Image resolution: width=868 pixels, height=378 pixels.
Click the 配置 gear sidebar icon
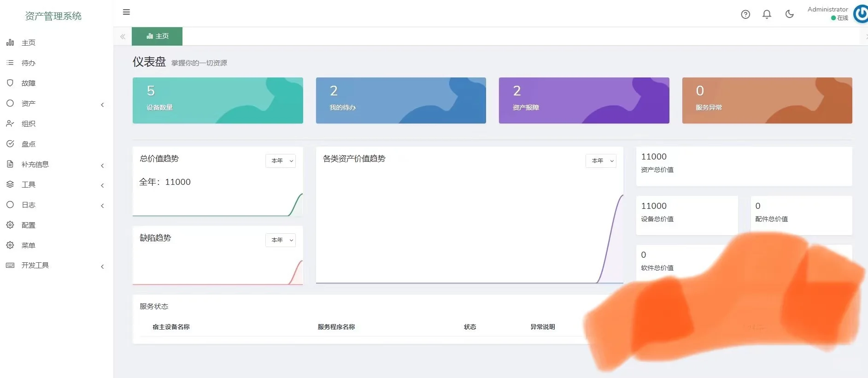click(10, 225)
